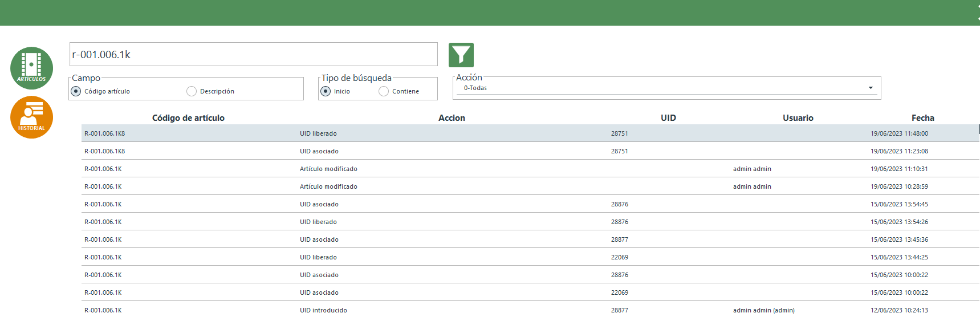The width and height of the screenshot is (980, 317).
Task: Open the Historial section icon
Action: point(31,117)
